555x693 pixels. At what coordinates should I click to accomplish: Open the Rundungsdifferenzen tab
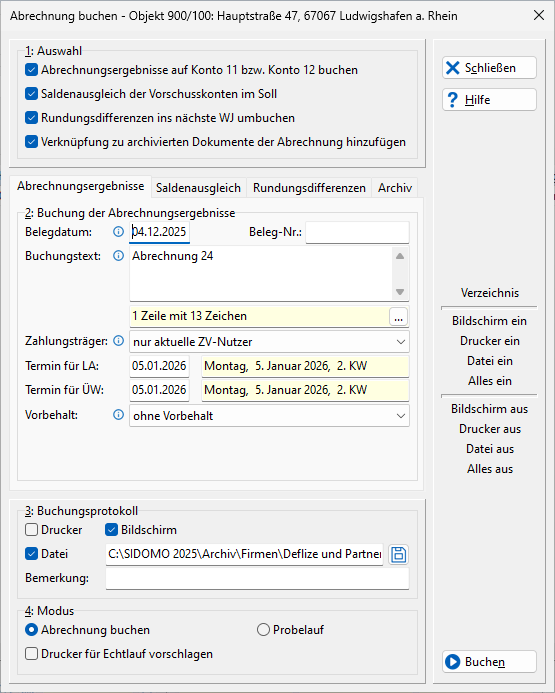click(x=309, y=188)
